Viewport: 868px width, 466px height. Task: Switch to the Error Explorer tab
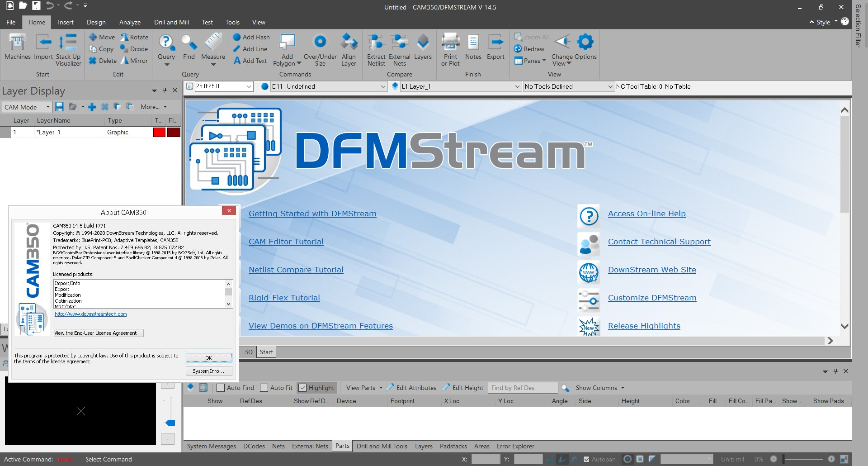515,446
